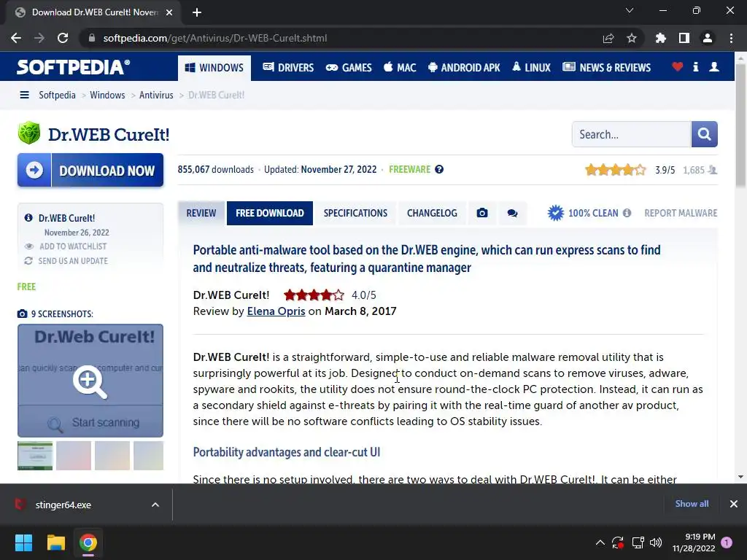Open the first small green screenshot thumbnail

point(35,455)
